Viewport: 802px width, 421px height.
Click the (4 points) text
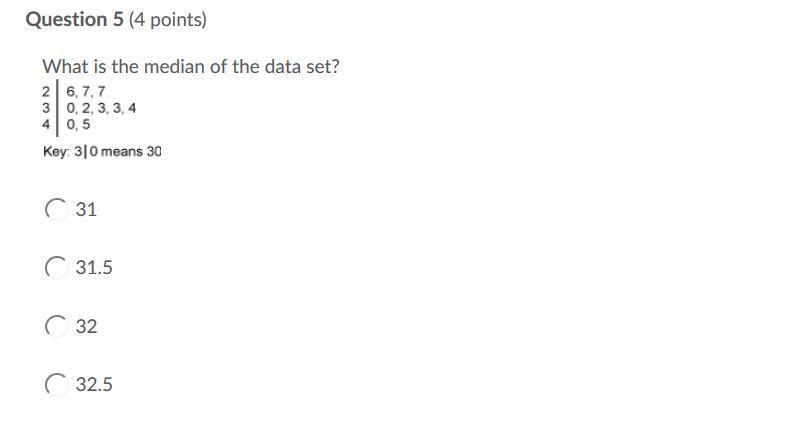[168, 20]
